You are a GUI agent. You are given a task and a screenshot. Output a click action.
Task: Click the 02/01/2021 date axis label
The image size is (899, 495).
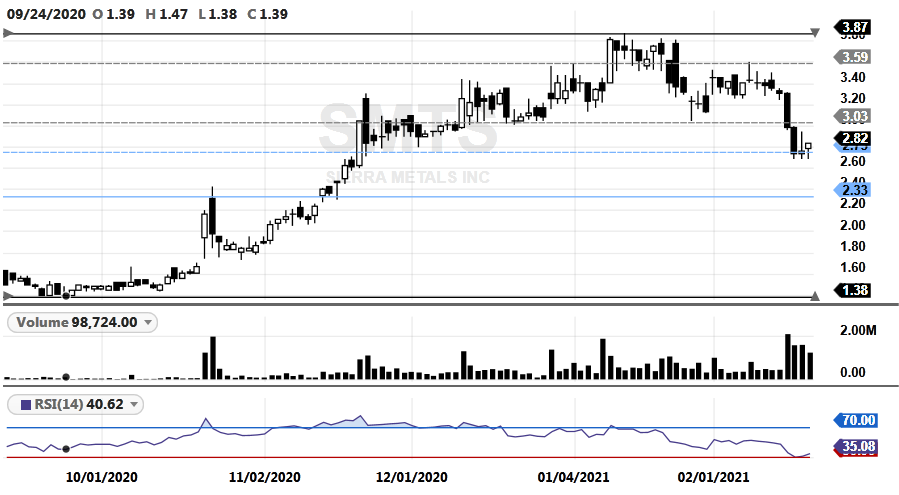(714, 477)
